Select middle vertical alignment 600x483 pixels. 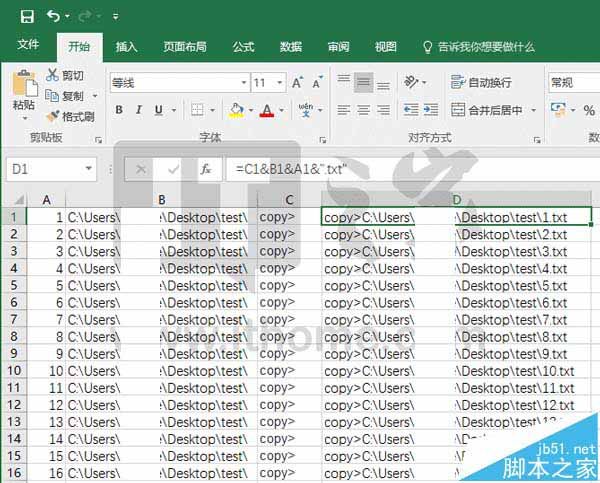363,82
